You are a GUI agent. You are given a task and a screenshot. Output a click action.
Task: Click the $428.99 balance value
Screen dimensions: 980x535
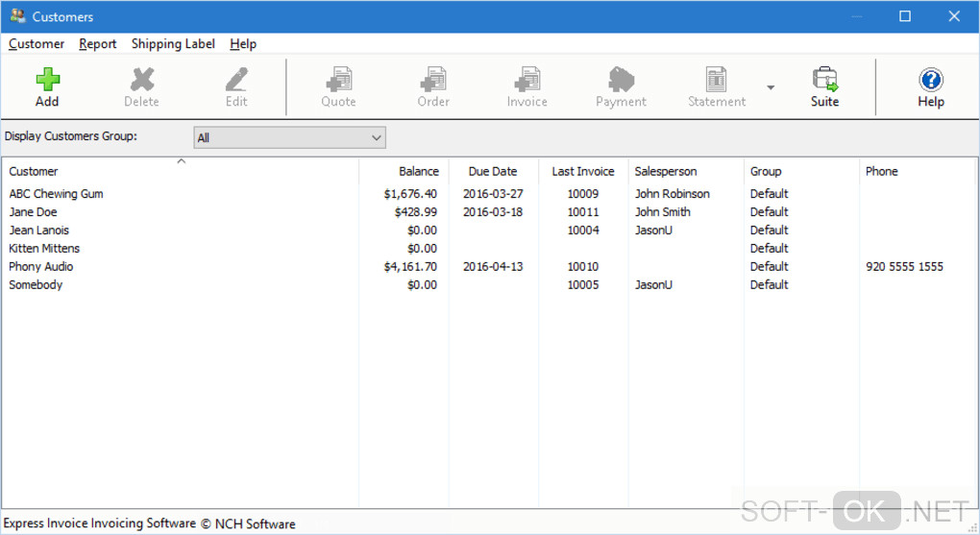(416, 212)
